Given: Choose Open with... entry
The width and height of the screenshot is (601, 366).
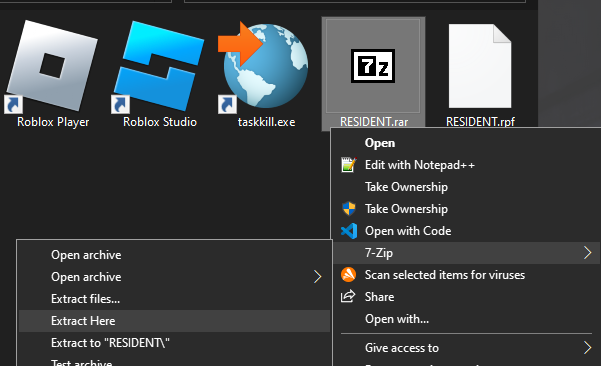Looking at the screenshot, I should point(466,319).
